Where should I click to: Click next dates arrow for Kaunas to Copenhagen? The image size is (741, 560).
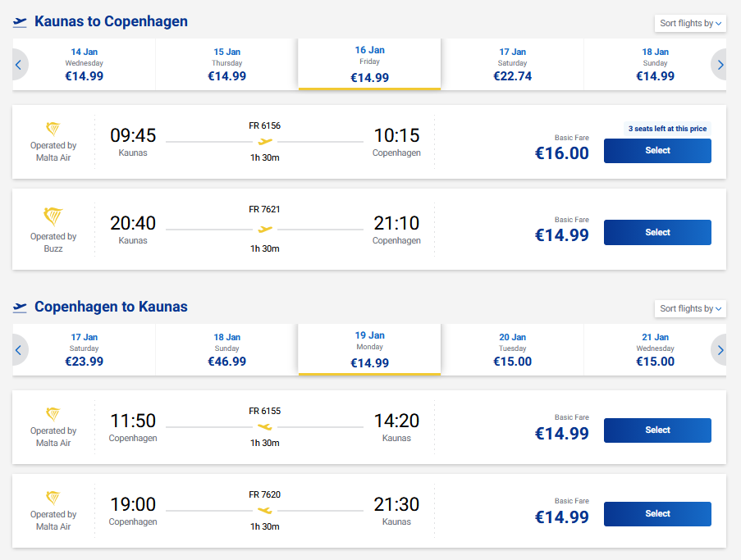click(x=720, y=64)
